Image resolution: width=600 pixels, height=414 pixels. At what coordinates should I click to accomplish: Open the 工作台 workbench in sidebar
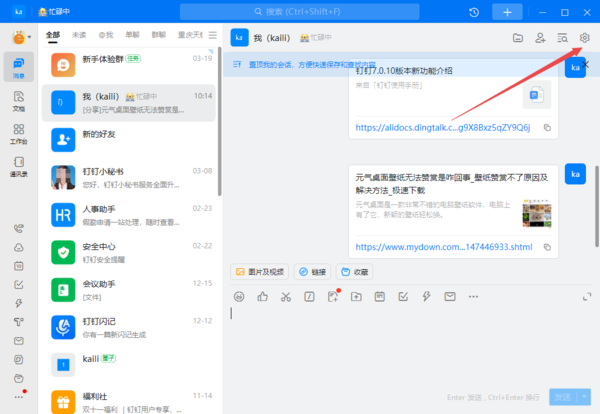tap(19, 134)
